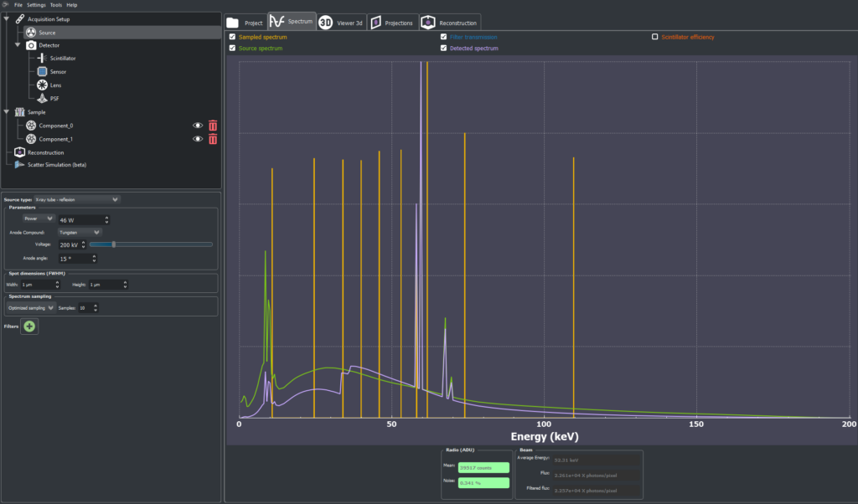Open the Settings menu

coord(36,5)
